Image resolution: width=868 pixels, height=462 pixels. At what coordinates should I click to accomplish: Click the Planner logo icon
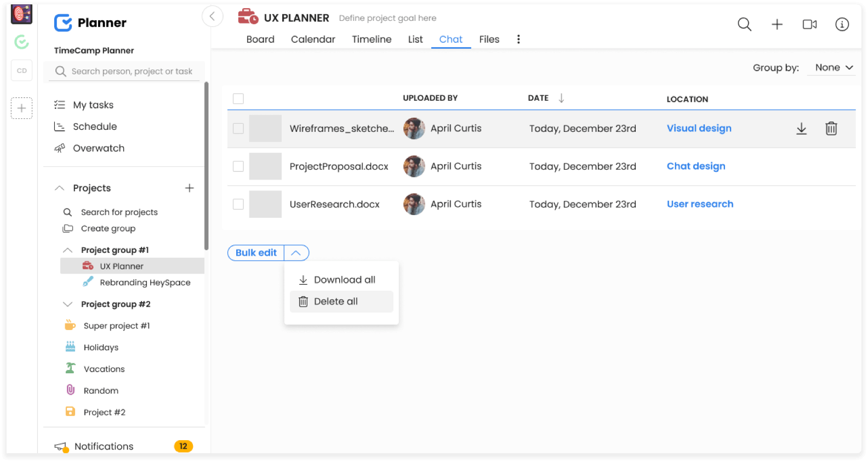point(63,22)
